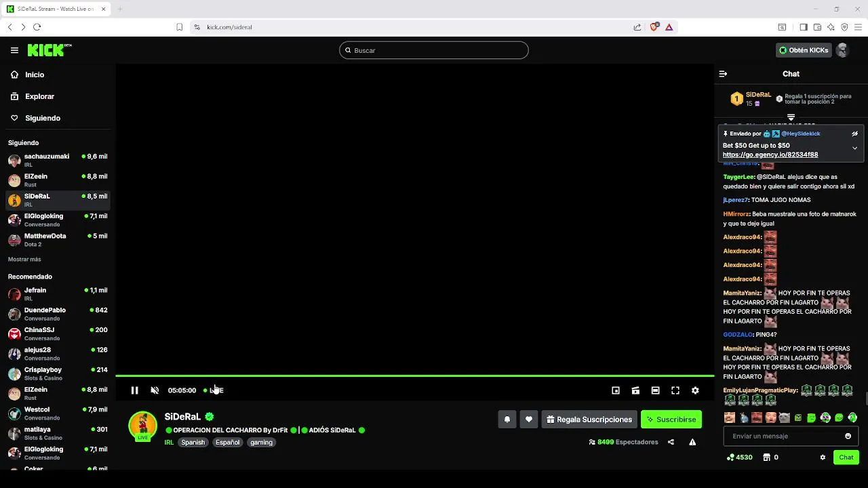Go to the KICK home logo
Image resolution: width=868 pixels, height=488 pixels.
coord(49,50)
